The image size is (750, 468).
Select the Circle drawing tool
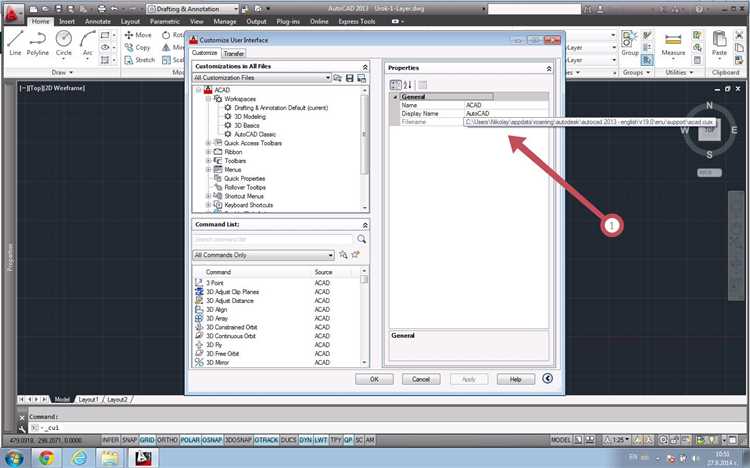pyautogui.click(x=64, y=43)
